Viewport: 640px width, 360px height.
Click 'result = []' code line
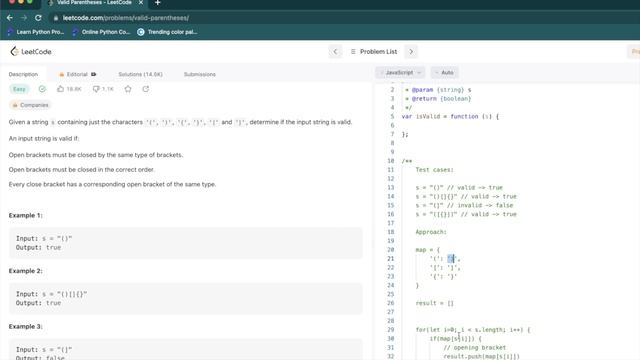pyautogui.click(x=434, y=303)
